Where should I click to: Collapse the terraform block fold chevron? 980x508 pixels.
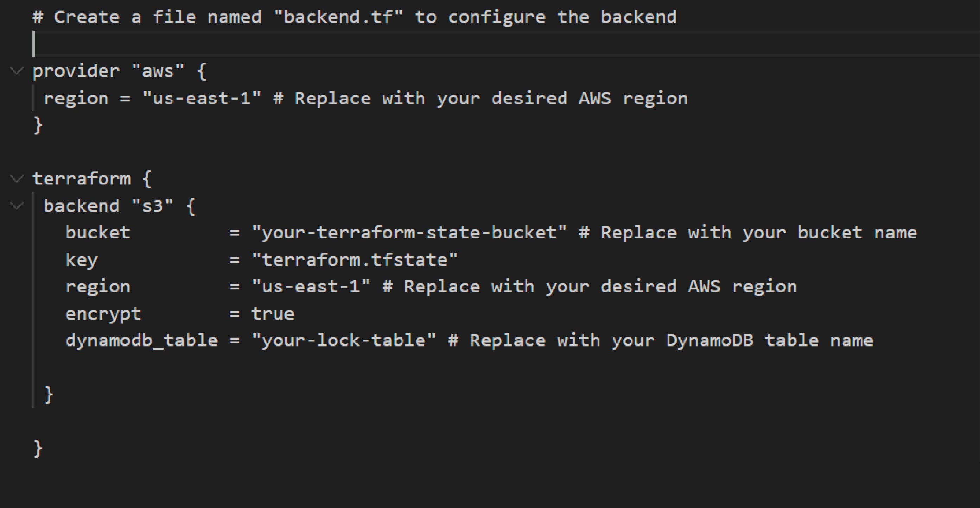[17, 178]
